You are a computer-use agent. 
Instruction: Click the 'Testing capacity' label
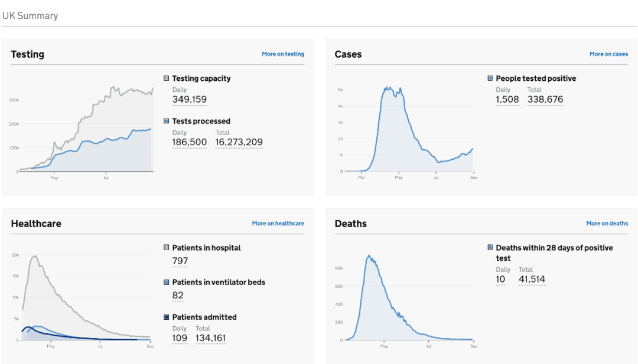[201, 78]
